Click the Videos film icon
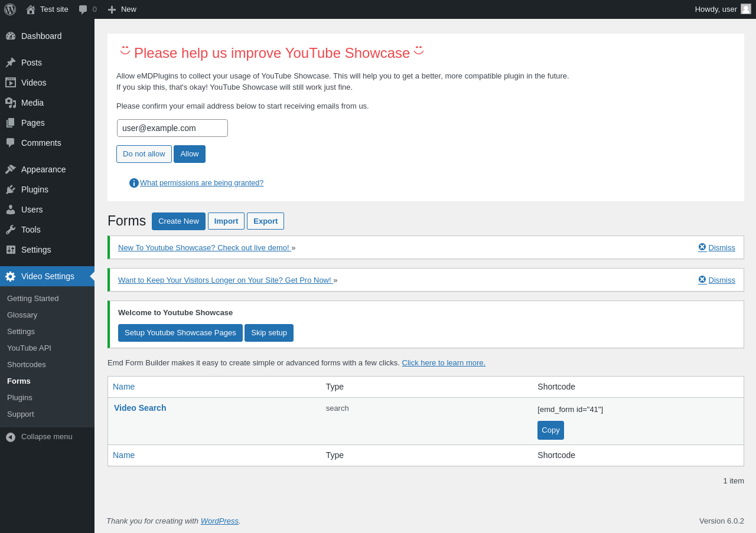Image resolution: width=756 pixels, height=533 pixels. click(x=11, y=83)
